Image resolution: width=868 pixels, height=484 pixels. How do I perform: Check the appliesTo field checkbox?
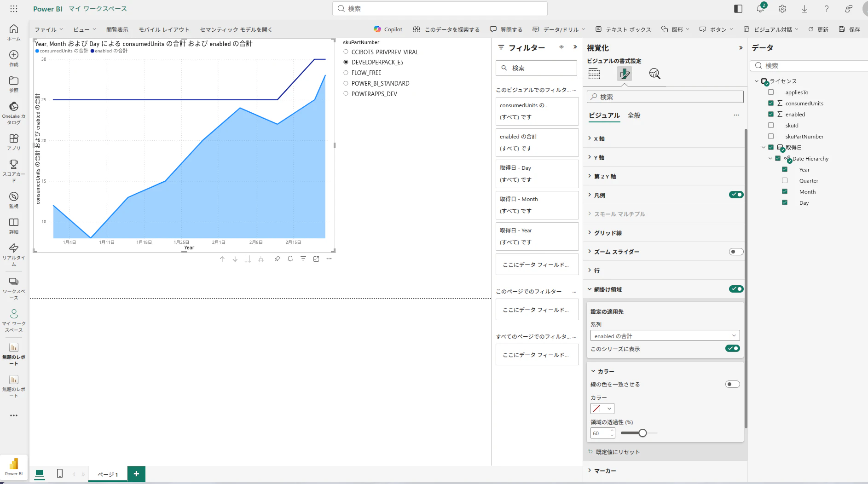(x=771, y=92)
